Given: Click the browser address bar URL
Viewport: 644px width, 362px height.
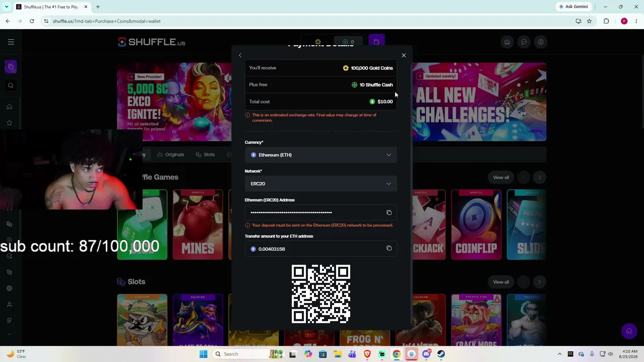Looking at the screenshot, I should coord(107,21).
